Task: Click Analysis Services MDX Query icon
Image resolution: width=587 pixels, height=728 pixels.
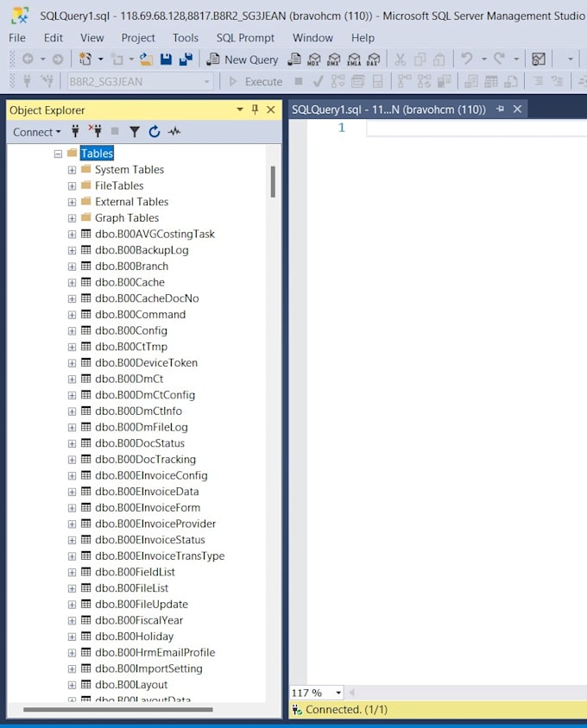Action: pyautogui.click(x=314, y=60)
